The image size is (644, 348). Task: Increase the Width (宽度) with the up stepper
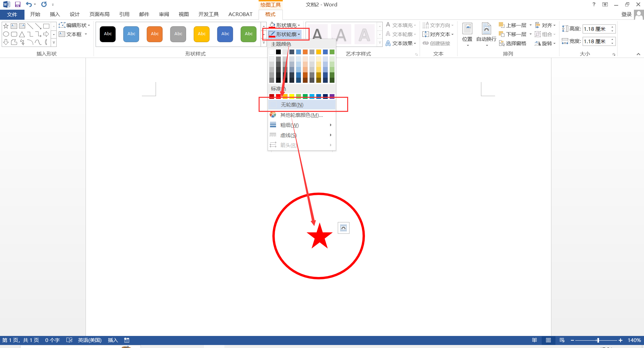coord(612,39)
